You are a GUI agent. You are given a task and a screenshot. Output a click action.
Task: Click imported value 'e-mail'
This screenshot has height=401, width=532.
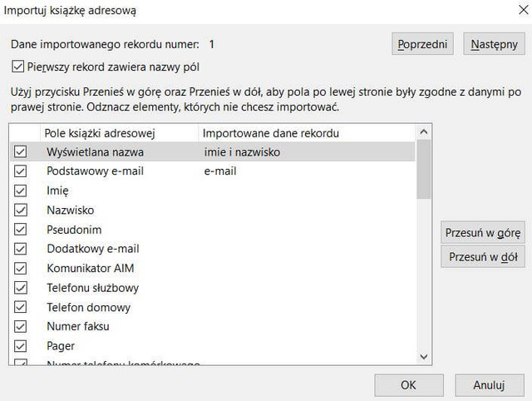[219, 171]
